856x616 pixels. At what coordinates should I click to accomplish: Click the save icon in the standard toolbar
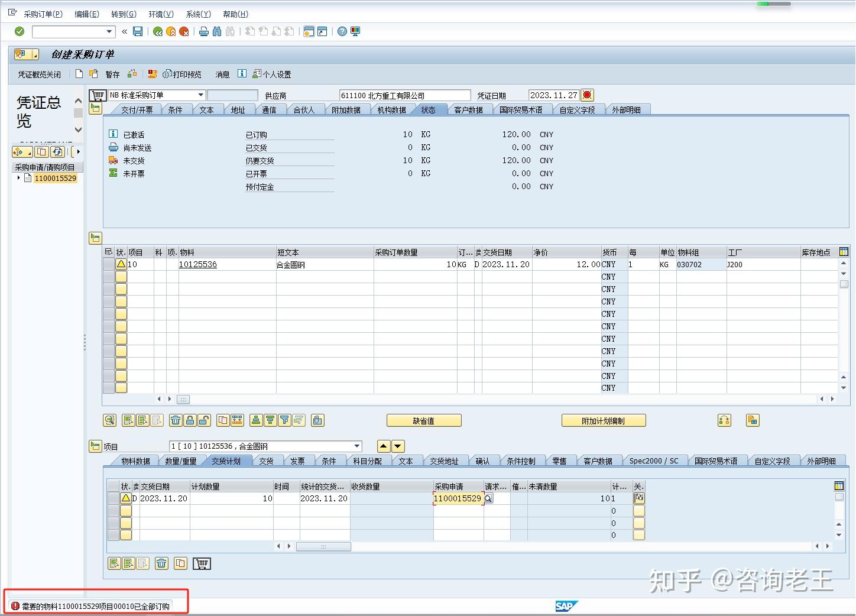point(138,31)
